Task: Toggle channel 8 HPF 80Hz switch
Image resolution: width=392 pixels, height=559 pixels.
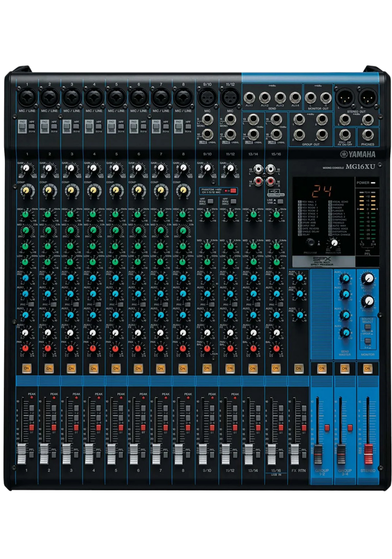Action: [x=188, y=127]
